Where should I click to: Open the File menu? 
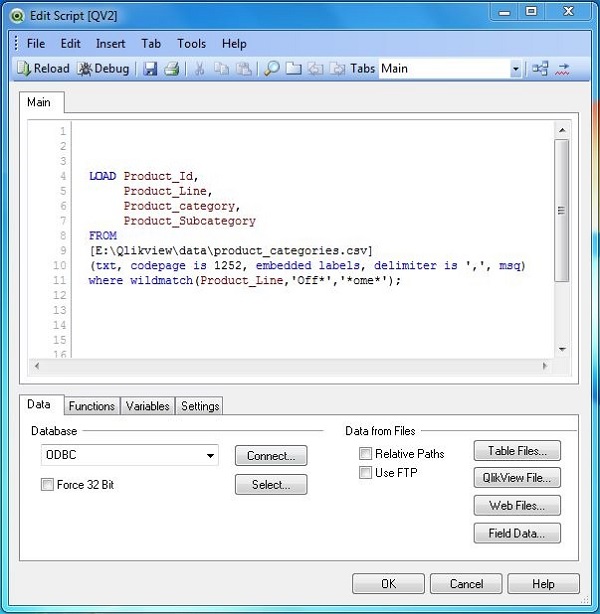36,43
